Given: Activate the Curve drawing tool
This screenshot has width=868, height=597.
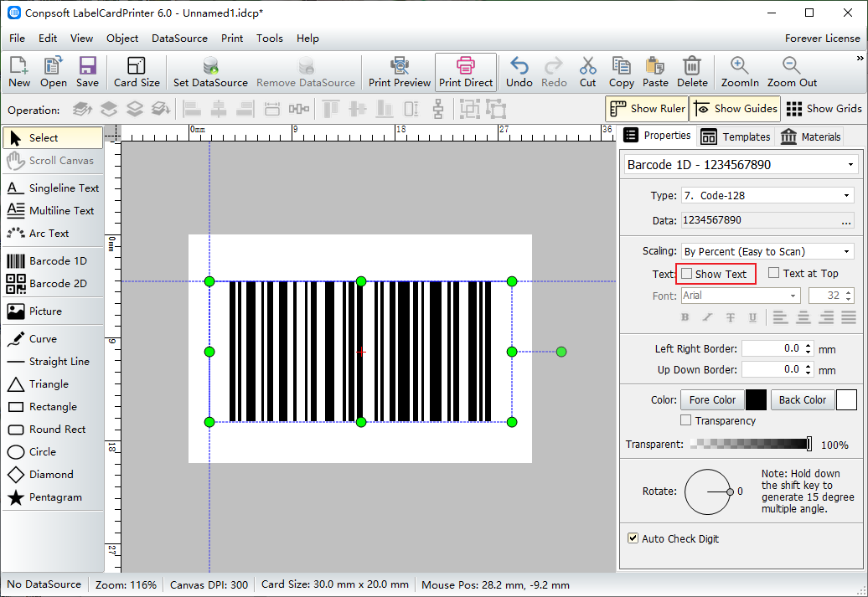Looking at the screenshot, I should click(53, 338).
